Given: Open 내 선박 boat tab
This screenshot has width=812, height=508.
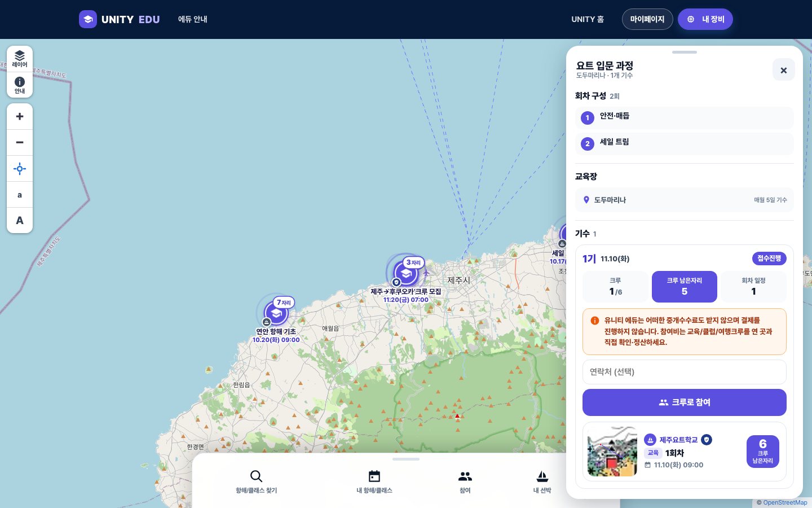Looking at the screenshot, I should 542,481.
